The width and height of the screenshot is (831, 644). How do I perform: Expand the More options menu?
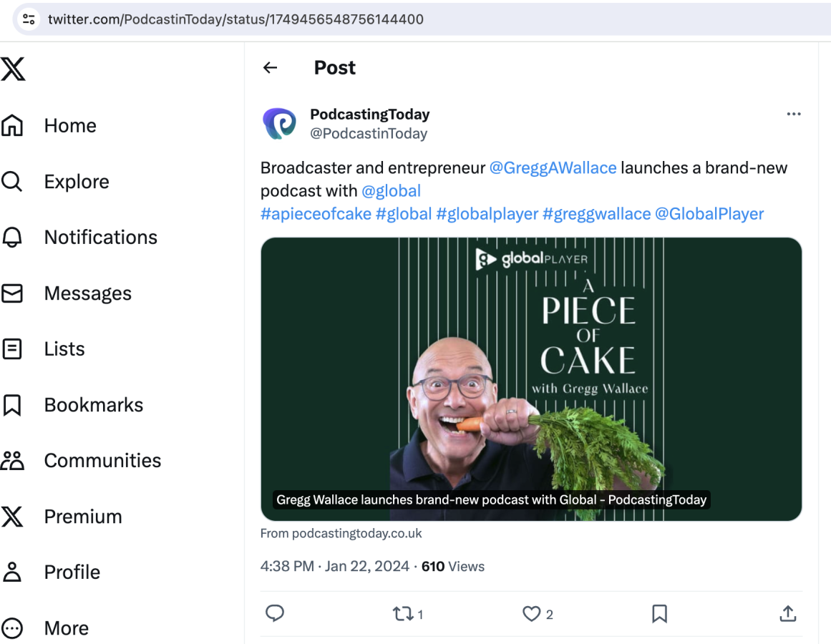tap(66, 628)
